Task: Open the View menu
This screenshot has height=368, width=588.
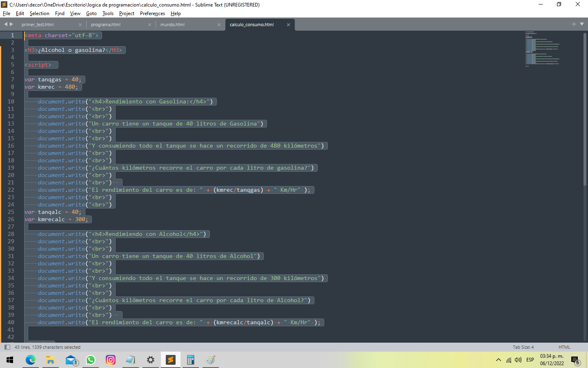Action: tap(75, 13)
